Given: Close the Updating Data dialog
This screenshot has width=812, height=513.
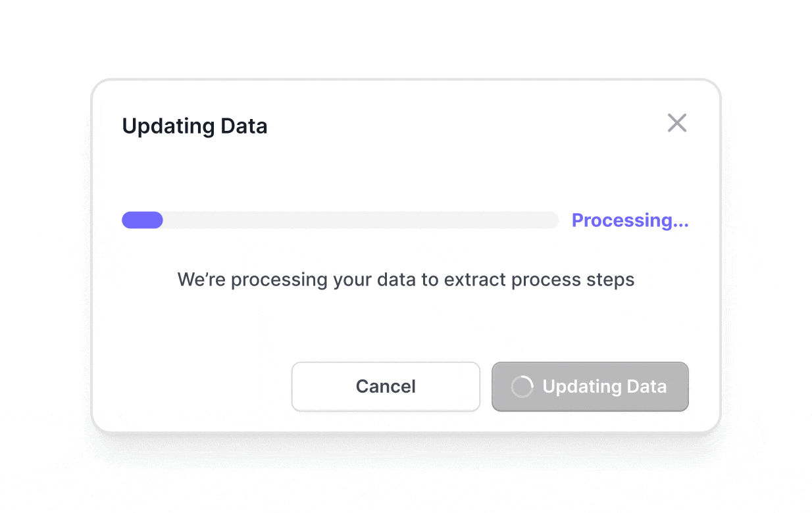Looking at the screenshot, I should 676,123.
